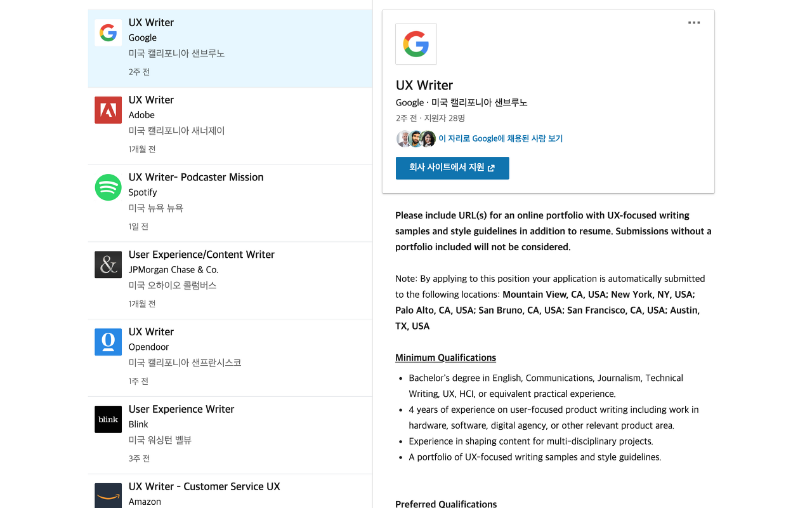The image size is (812, 508).
Task: Click the hired employees profile photos
Action: [416, 138]
